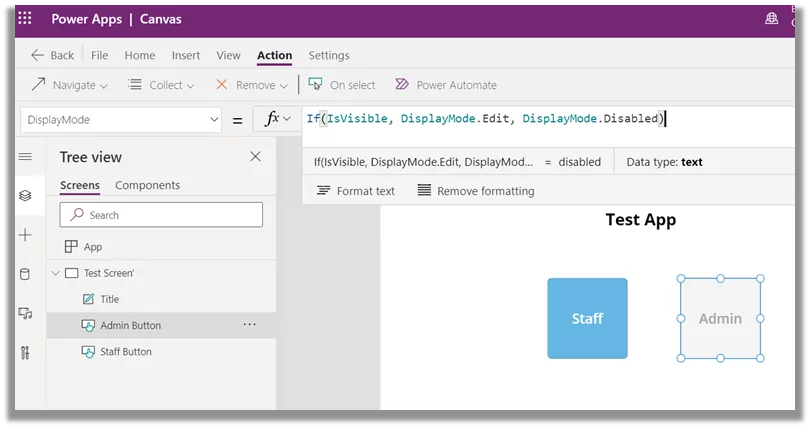The image size is (810, 428).
Task: Collapse the Test Screen node
Action: (x=56, y=273)
